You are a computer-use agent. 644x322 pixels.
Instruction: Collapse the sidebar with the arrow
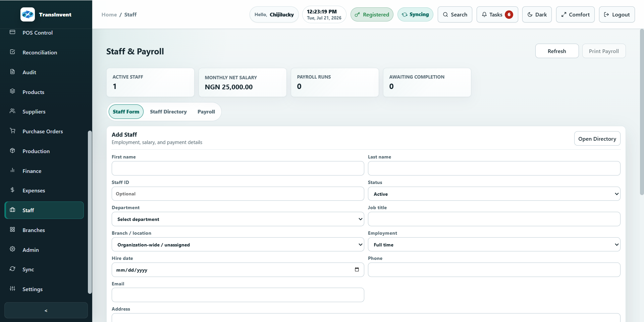(46, 310)
